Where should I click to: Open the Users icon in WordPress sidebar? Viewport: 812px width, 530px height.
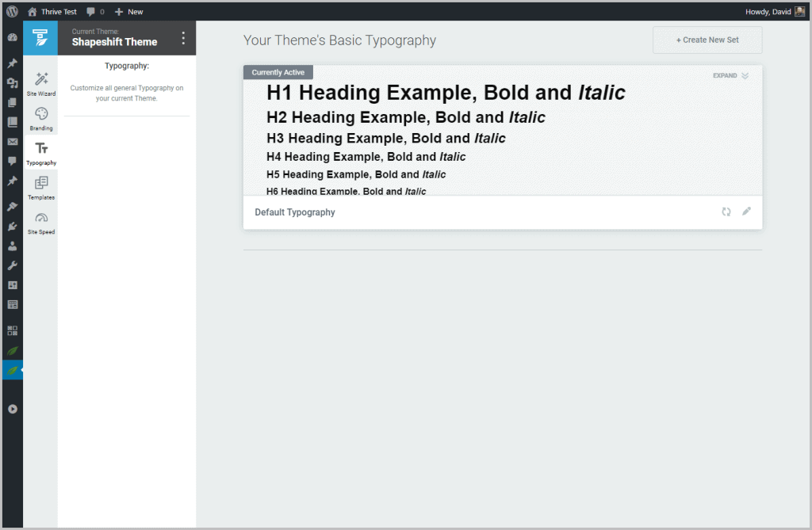click(13, 246)
